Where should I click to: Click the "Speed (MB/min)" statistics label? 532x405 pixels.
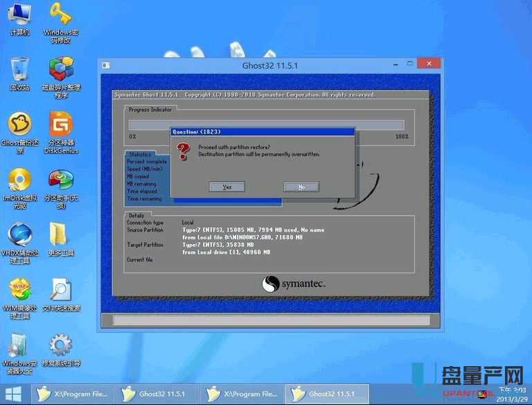pyautogui.click(x=145, y=169)
